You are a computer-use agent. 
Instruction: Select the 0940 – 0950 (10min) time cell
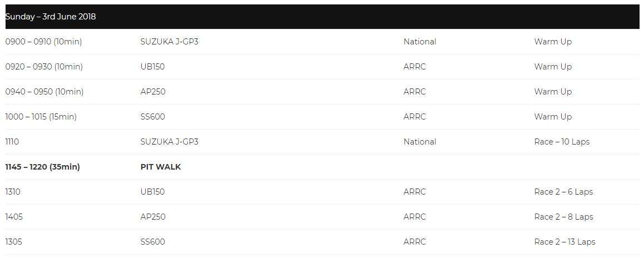[x=44, y=92]
